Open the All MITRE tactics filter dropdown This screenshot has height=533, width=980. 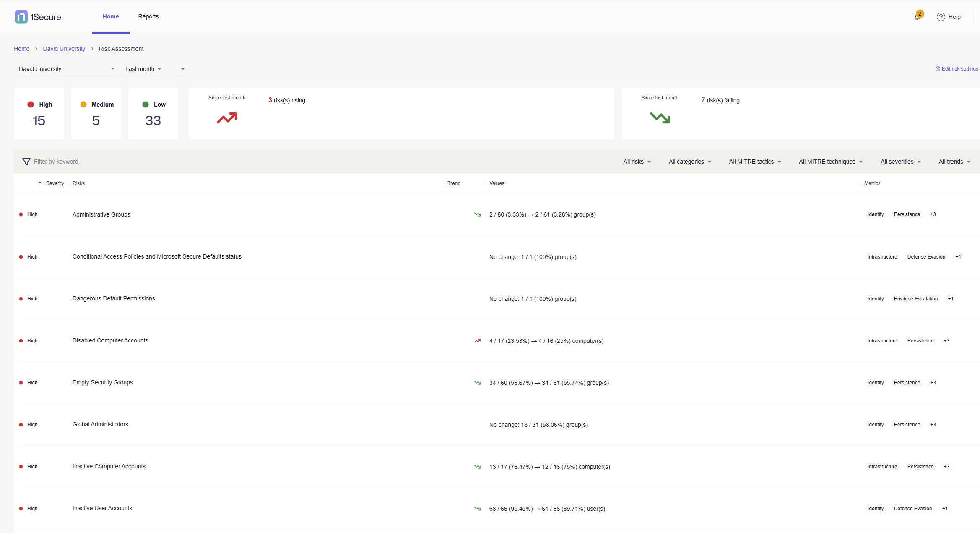(x=755, y=162)
